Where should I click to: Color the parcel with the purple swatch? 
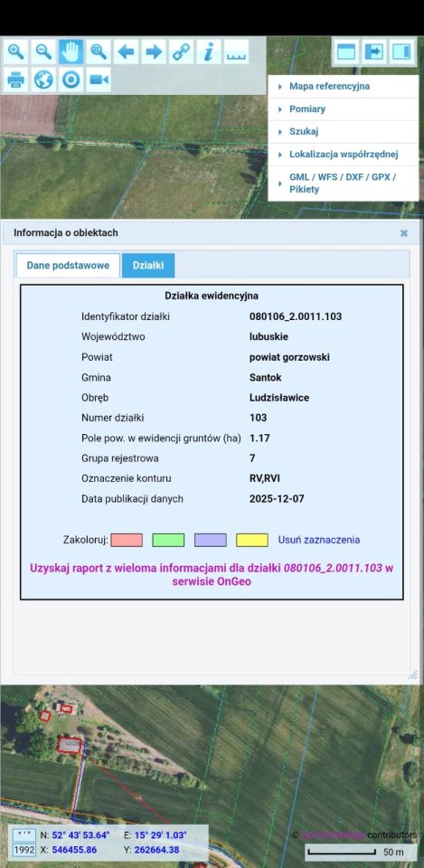(211, 541)
